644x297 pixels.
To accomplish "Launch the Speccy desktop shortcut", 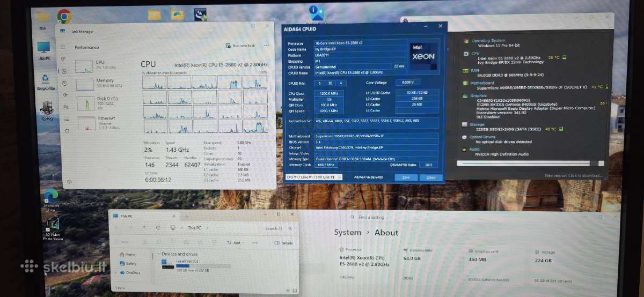I will click(x=47, y=110).
